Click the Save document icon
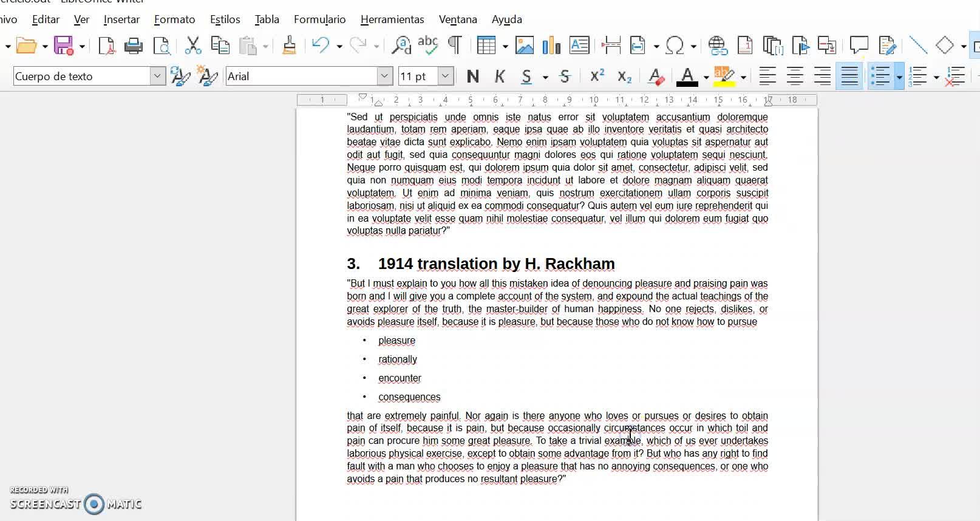Viewport: 980px width, 521px height. point(63,46)
